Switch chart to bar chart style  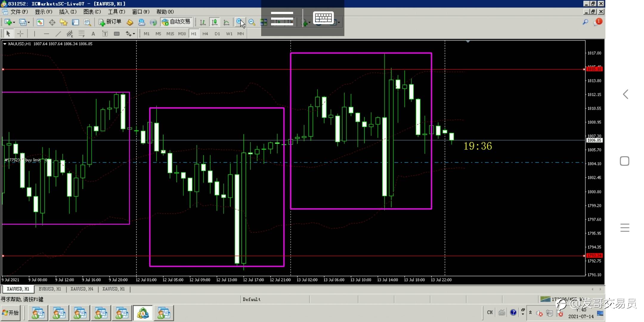pos(203,22)
